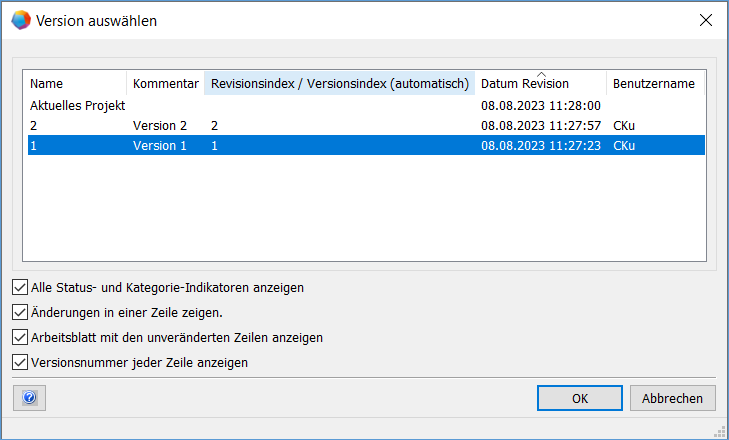Select the 'Aktuelles Projekt' row
Screen dimensions: 729x440
point(77,105)
